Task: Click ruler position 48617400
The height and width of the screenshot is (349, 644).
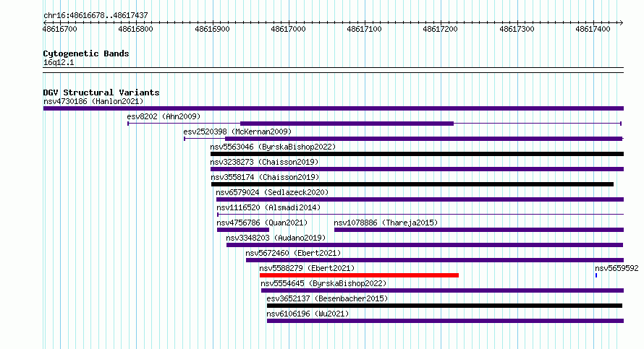Action: 593,29
